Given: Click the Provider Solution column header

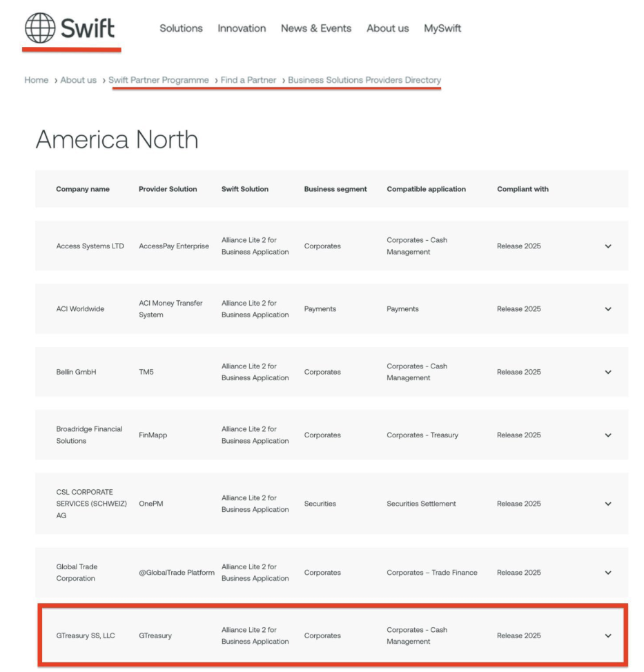Looking at the screenshot, I should click(168, 189).
